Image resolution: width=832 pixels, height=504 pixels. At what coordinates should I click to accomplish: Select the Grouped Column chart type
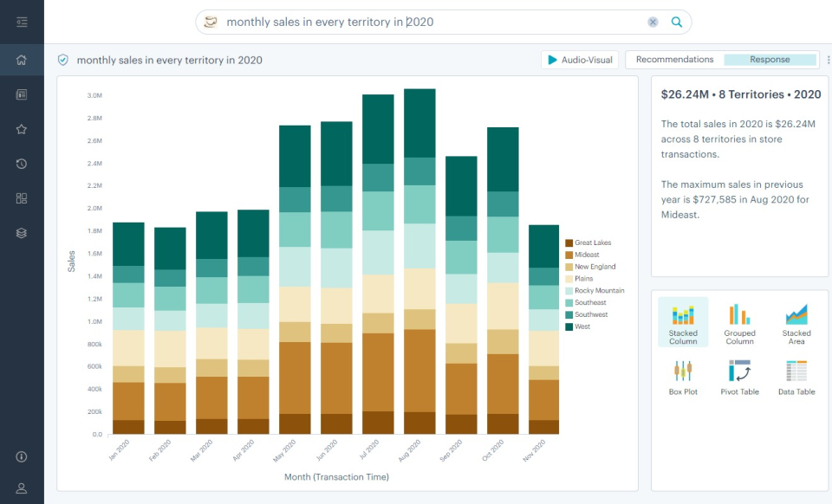point(739,324)
